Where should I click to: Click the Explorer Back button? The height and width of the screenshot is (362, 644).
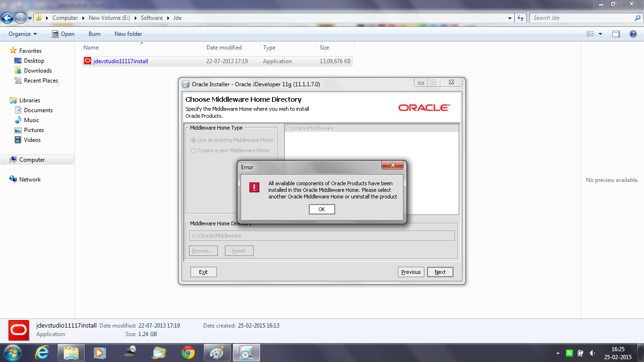click(8, 18)
